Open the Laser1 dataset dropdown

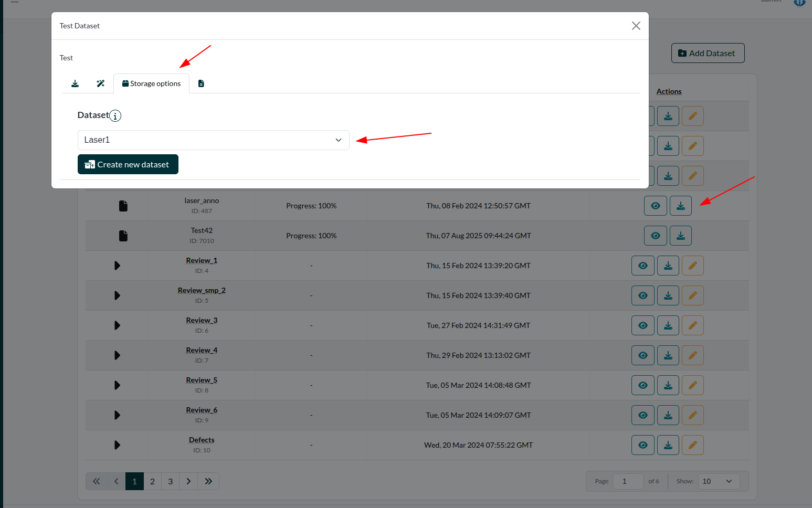click(x=213, y=140)
